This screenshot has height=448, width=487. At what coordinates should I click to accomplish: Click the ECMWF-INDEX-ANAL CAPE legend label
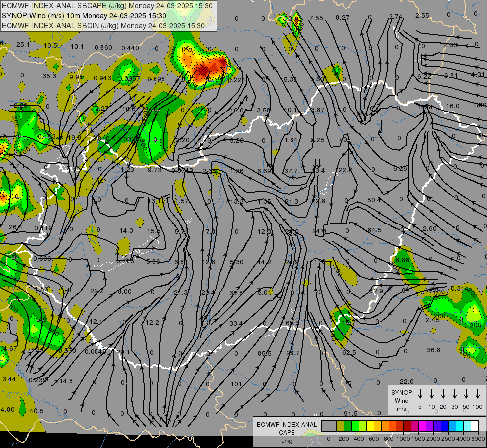[x=287, y=432]
